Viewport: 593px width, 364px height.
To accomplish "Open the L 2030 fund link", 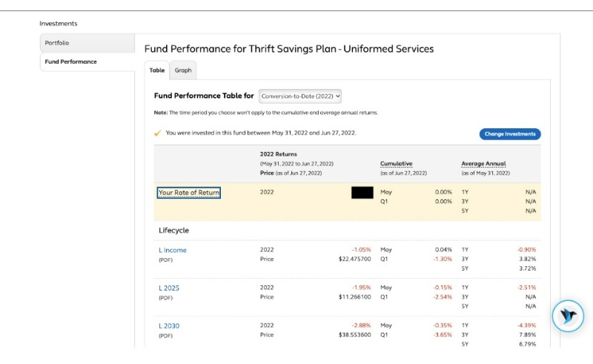I will [x=169, y=326].
